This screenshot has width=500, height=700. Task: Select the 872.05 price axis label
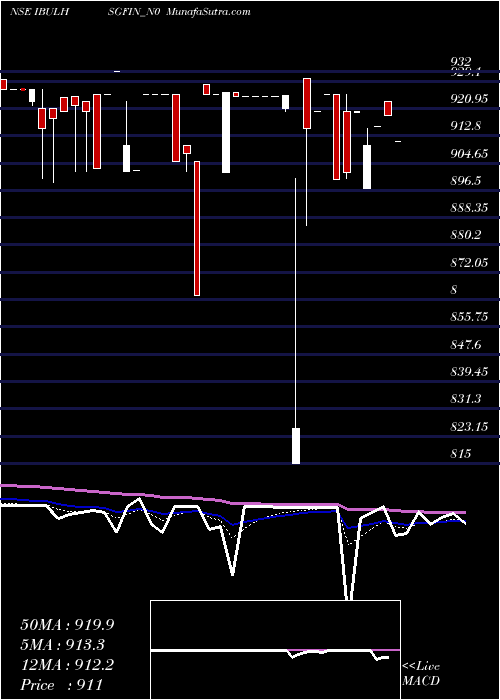[x=469, y=263]
